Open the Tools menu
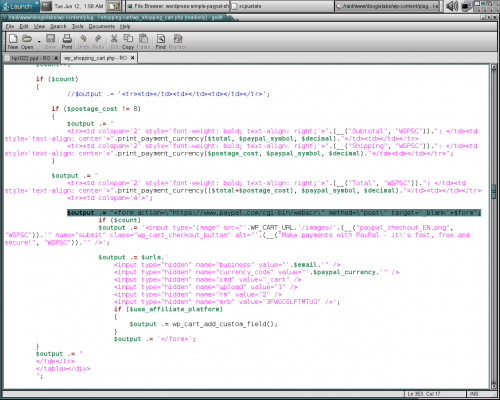This screenshot has height=400, width=500. pyautogui.click(x=78, y=26)
